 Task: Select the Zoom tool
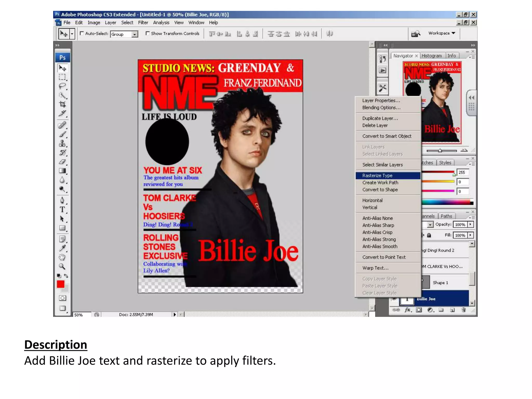[62, 266]
